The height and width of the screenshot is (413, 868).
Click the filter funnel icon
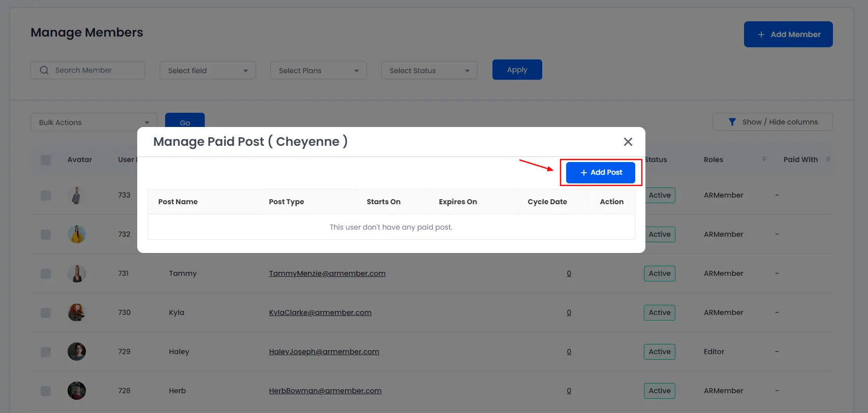[x=732, y=122]
